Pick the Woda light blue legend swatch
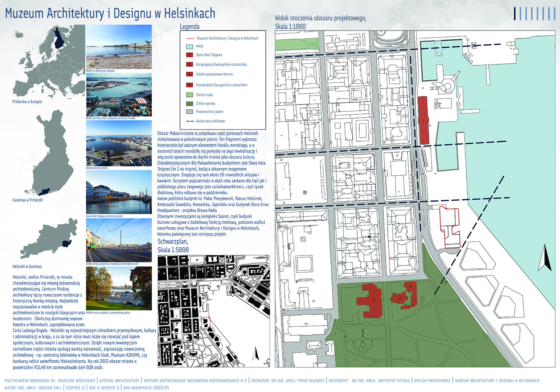560x392 pixels. (189, 46)
